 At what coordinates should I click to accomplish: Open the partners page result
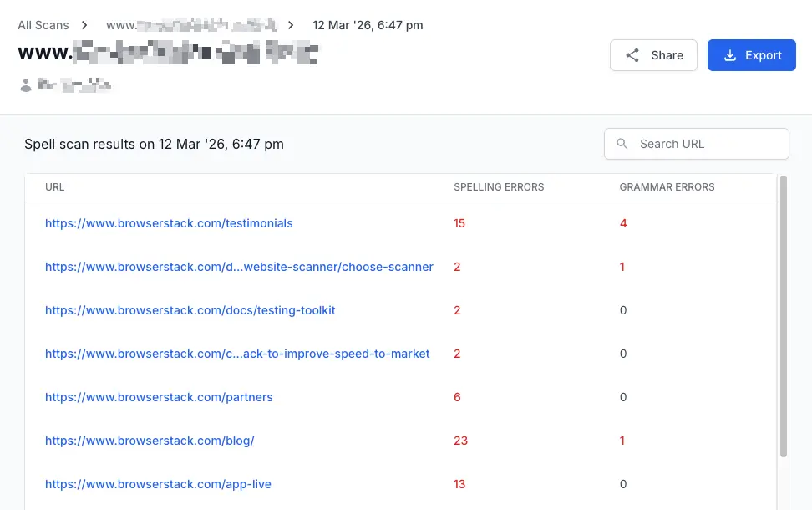[x=159, y=397]
